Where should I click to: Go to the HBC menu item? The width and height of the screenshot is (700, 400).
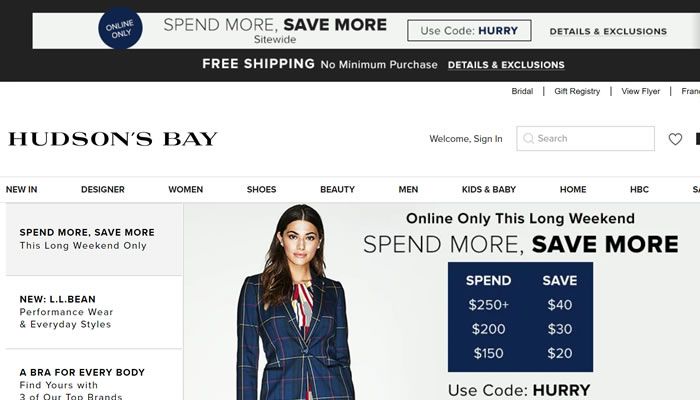click(639, 189)
